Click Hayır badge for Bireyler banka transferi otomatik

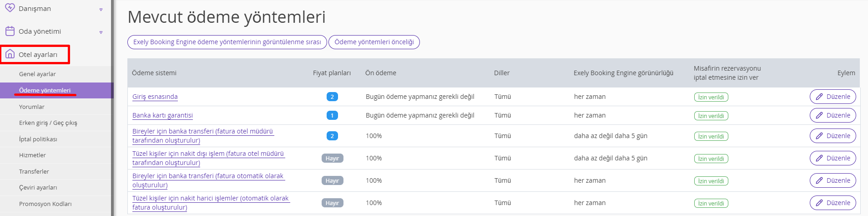333,180
